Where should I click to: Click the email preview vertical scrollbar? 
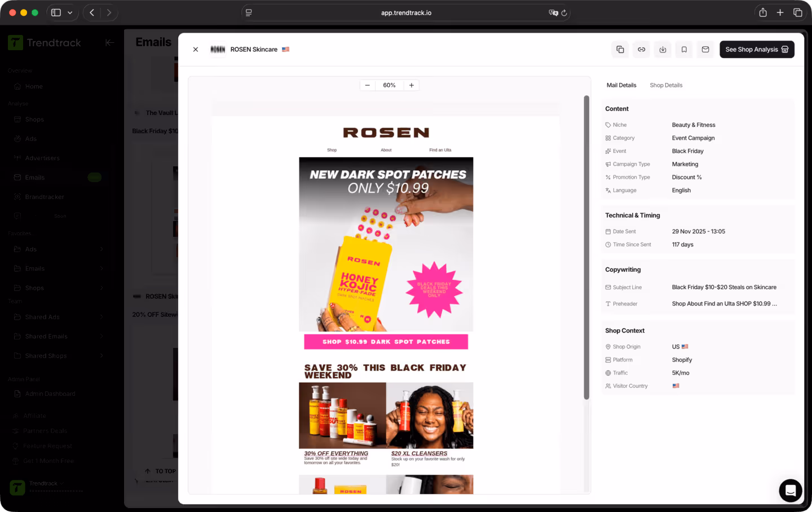tap(586, 248)
